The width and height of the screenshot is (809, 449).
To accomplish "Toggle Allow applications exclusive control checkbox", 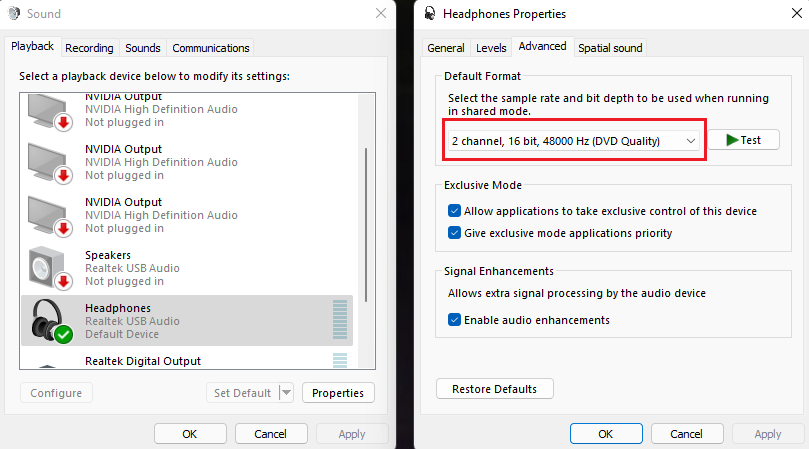I will [455, 211].
